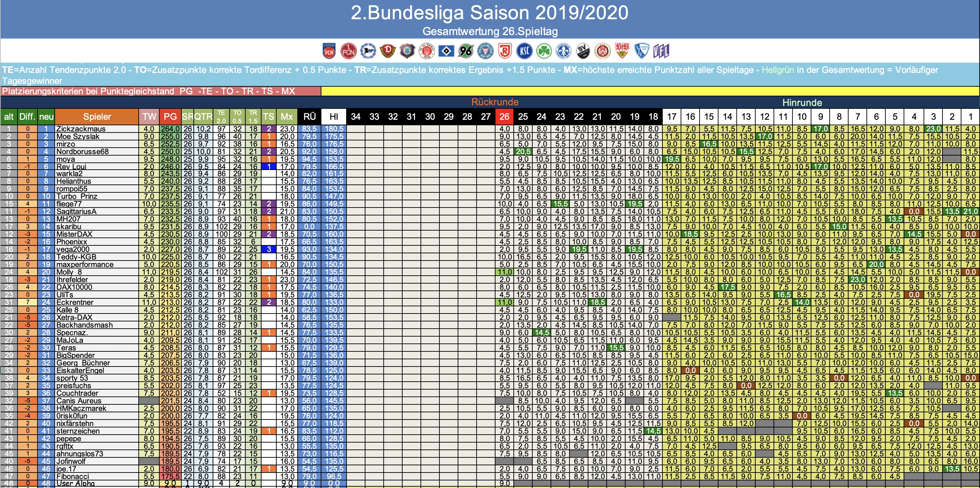Image resolution: width=980 pixels, height=488 pixels.
Task: Click the 'Gesamtwertung 26.Spieltag' subtitle
Action: [x=490, y=31]
